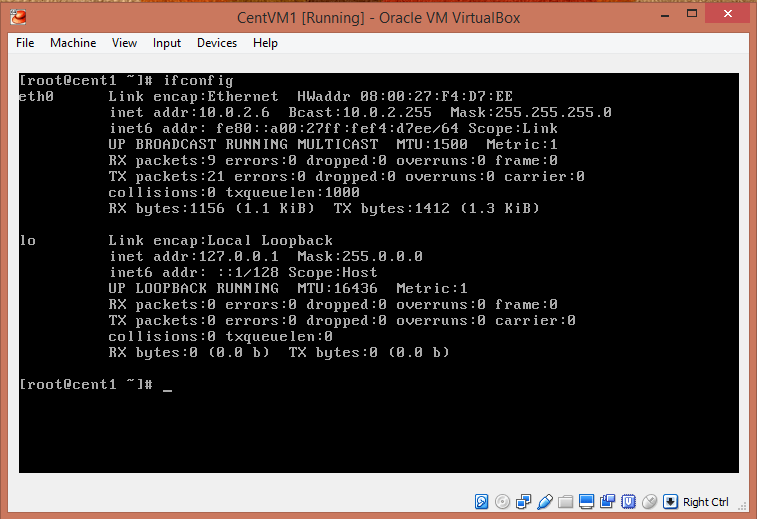Screen dimensions: 757x519
Task: Open the File menu
Action: coord(25,43)
